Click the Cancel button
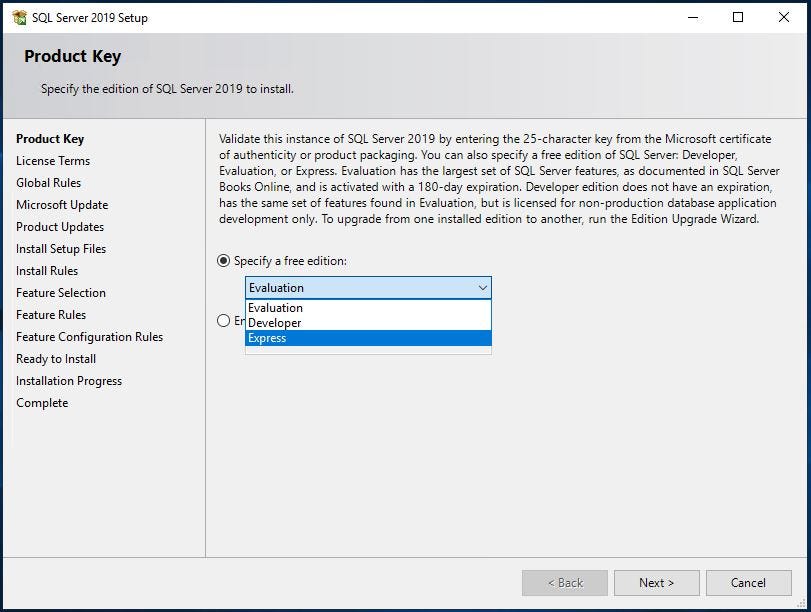Viewport: 811px width, 612px height. 748,583
